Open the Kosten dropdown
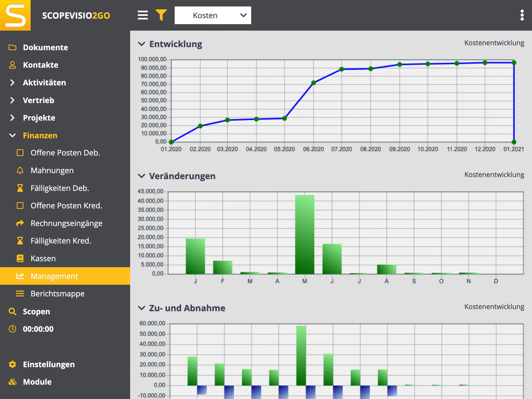The width and height of the screenshot is (532, 399). pyautogui.click(x=213, y=15)
